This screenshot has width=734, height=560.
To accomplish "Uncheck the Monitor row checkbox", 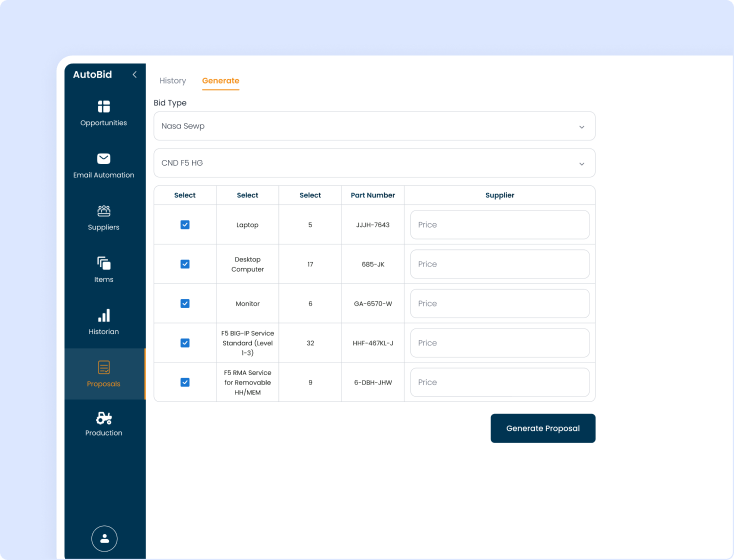I will (x=185, y=303).
